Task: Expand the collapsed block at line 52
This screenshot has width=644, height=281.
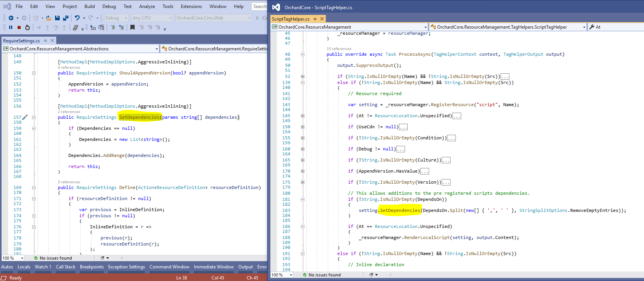Action: (x=302, y=77)
